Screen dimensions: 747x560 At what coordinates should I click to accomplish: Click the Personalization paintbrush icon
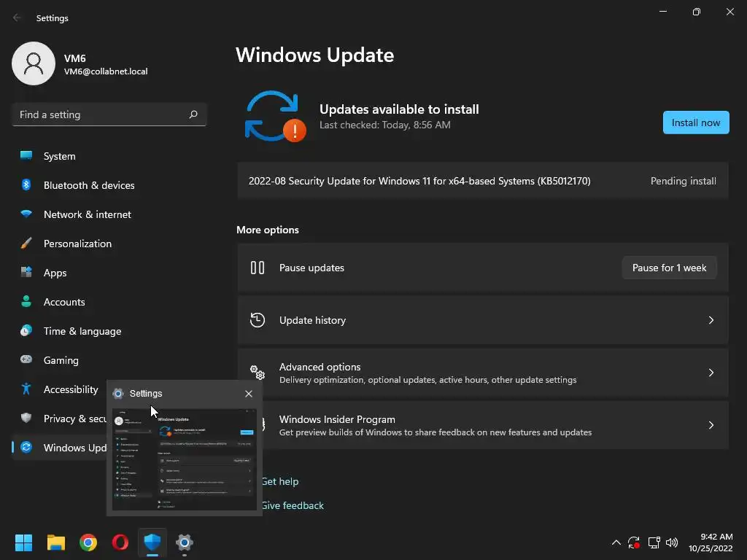point(26,243)
